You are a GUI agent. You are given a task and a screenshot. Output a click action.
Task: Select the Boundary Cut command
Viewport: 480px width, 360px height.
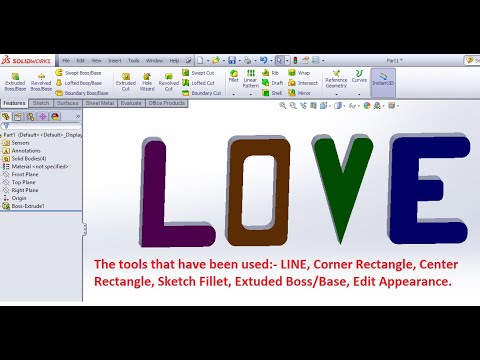[x=202, y=93]
